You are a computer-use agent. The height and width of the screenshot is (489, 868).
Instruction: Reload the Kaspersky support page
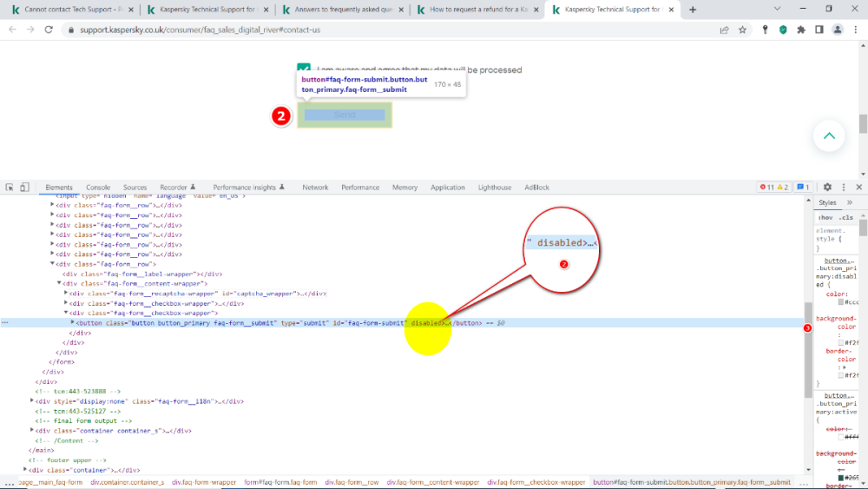coord(49,30)
